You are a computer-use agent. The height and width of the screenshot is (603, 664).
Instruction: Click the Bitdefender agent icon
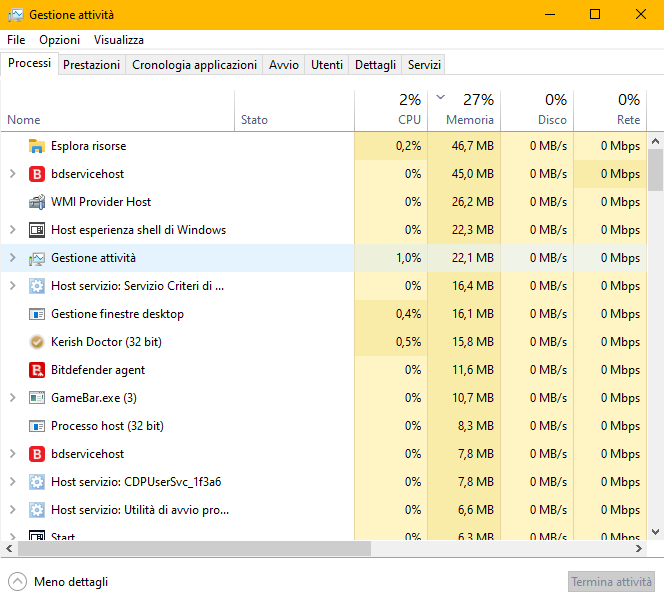[x=37, y=370]
